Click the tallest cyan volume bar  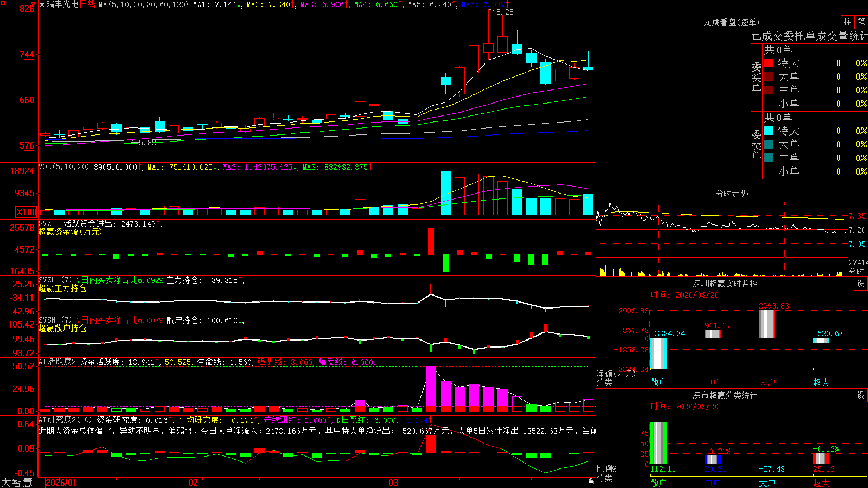[445, 193]
